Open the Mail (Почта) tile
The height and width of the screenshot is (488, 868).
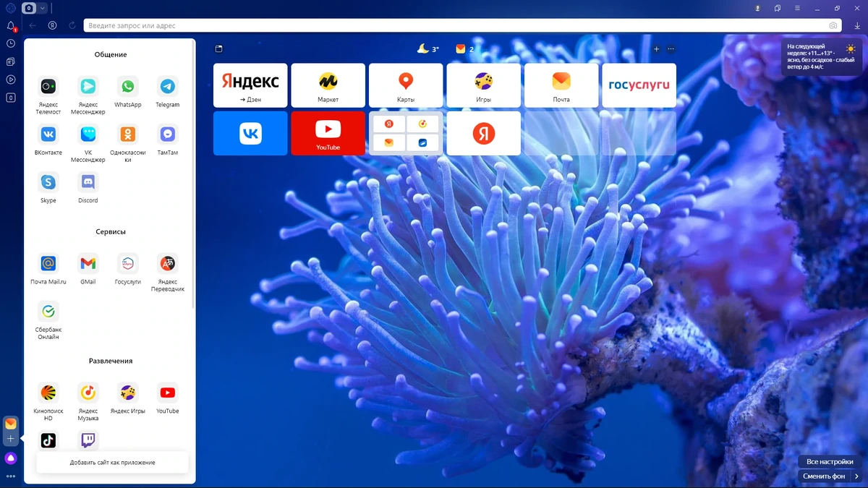pos(561,85)
